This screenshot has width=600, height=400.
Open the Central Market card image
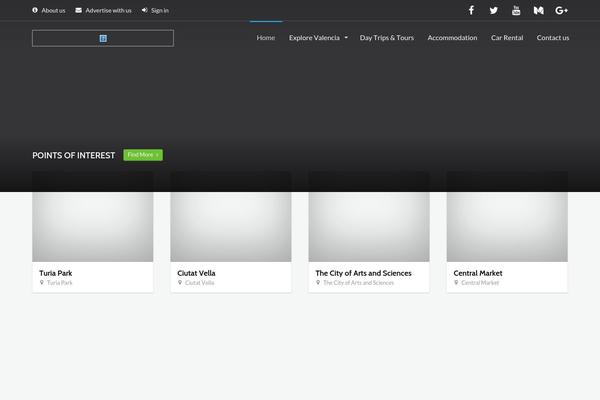click(507, 217)
